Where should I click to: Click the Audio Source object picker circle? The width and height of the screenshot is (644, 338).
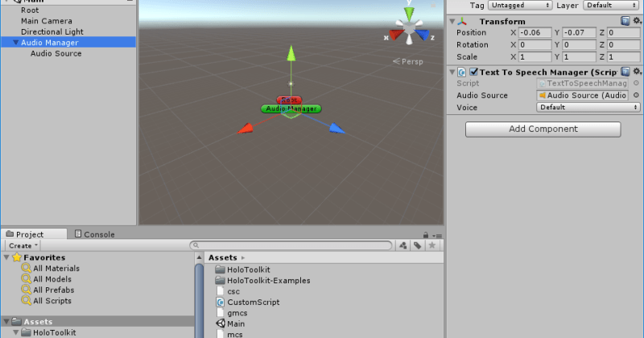pyautogui.click(x=636, y=95)
